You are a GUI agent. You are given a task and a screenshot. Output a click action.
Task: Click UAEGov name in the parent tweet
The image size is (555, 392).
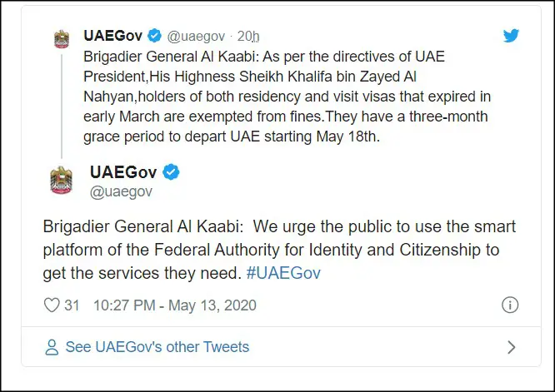pyautogui.click(x=112, y=36)
